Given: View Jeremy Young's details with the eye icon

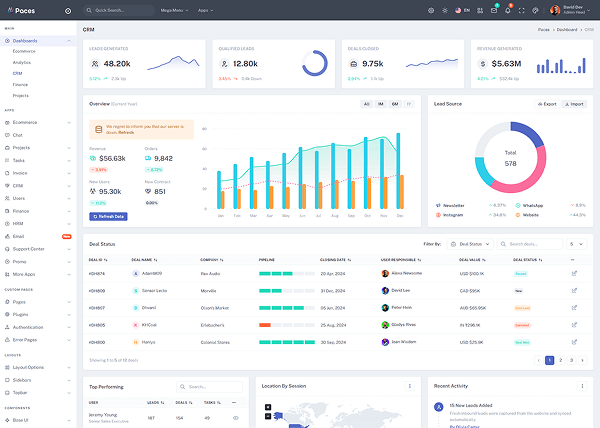Looking at the screenshot, I should tap(235, 417).
